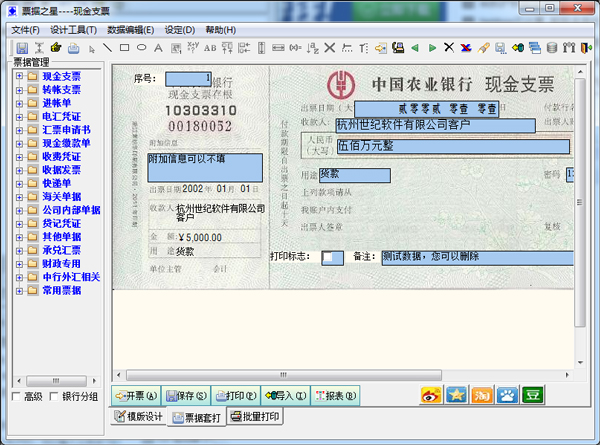Image resolution: width=600 pixels, height=445 pixels.
Task: Click the 报表 button
Action: [335, 396]
